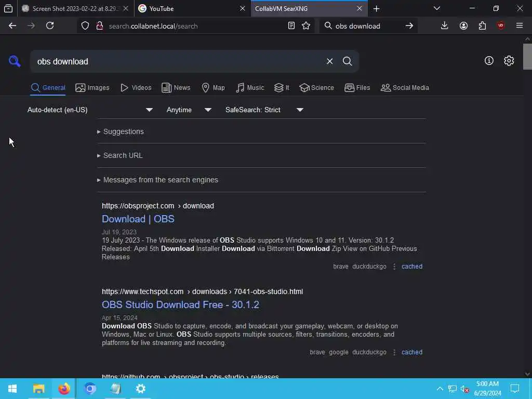Switch to News category tab

point(176,88)
